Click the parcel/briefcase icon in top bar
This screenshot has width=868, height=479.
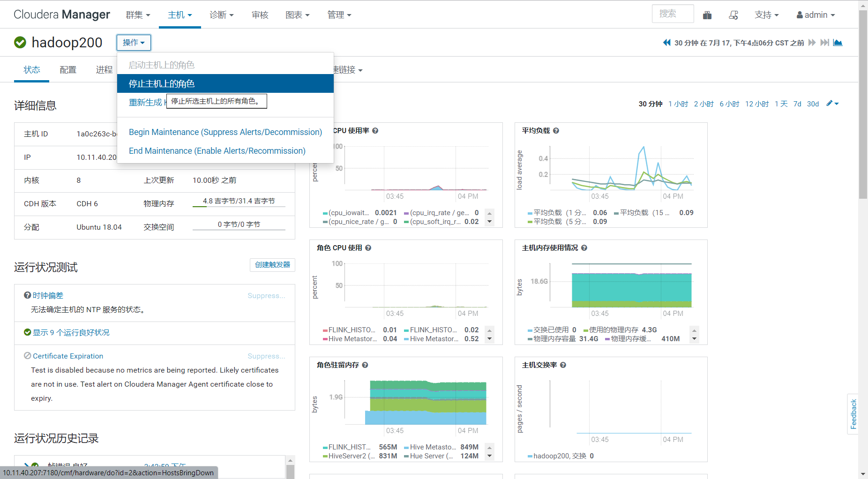[707, 15]
